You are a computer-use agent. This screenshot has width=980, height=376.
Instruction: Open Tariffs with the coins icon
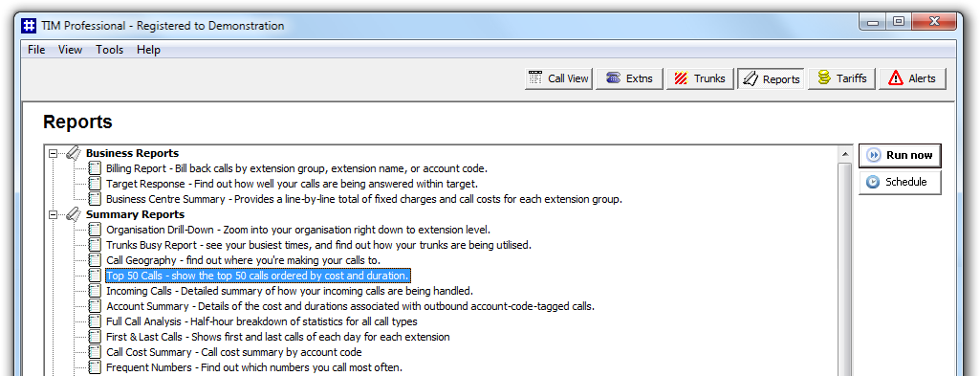pos(842,78)
